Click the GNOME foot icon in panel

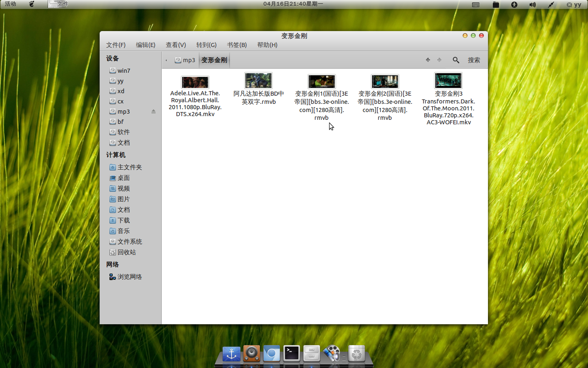[31, 4]
